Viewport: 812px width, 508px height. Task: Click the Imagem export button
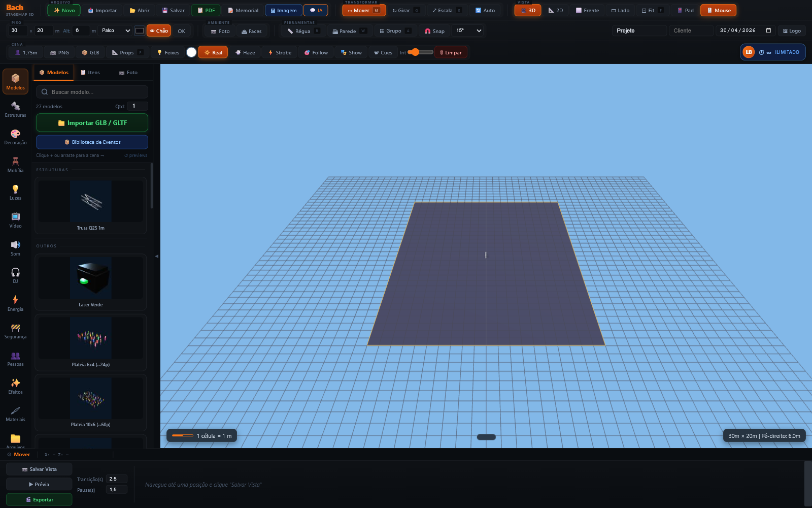(x=284, y=10)
